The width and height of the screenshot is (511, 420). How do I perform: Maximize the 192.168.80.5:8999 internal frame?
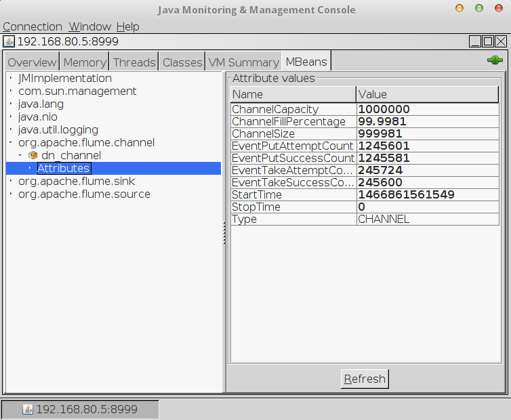[x=488, y=41]
